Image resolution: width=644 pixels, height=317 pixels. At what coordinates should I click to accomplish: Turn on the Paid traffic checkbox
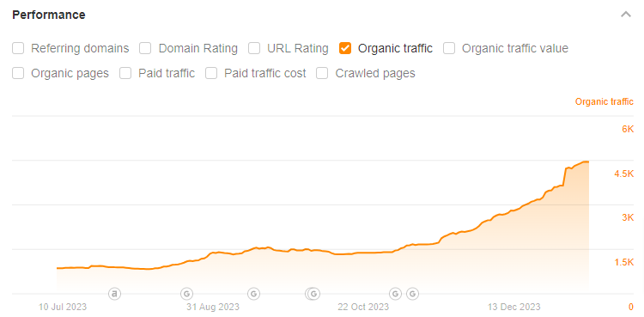tap(125, 74)
